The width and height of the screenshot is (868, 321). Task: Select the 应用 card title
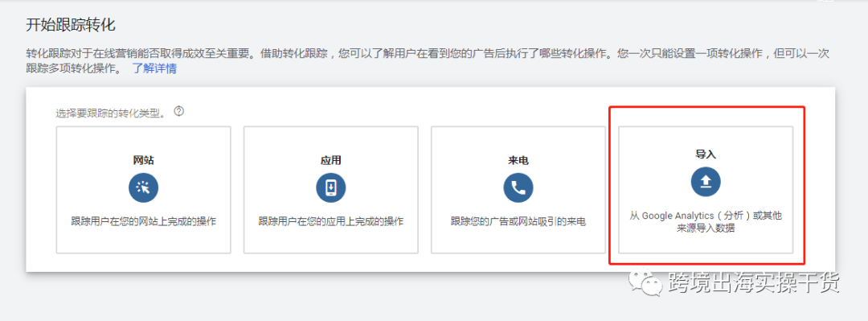pyautogui.click(x=331, y=161)
